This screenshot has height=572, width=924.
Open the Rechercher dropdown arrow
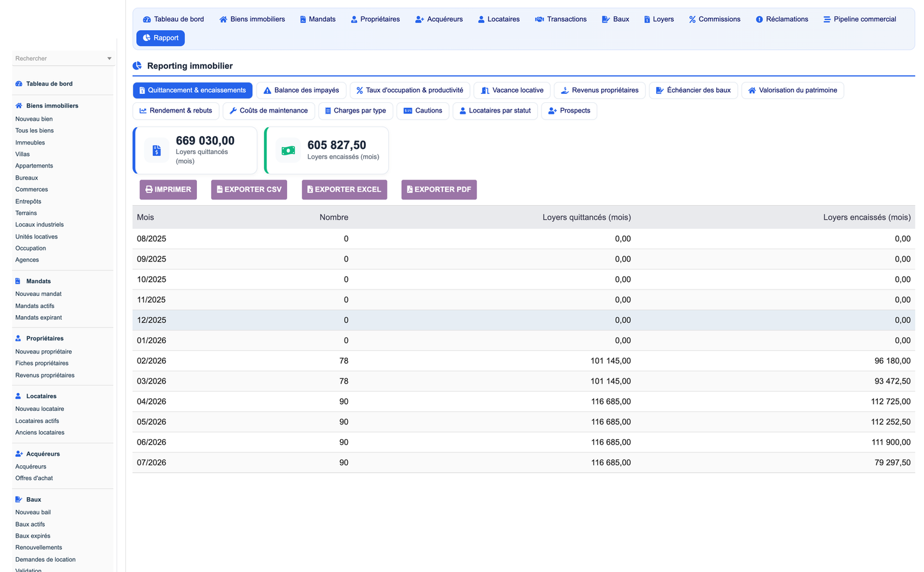pyautogui.click(x=109, y=59)
